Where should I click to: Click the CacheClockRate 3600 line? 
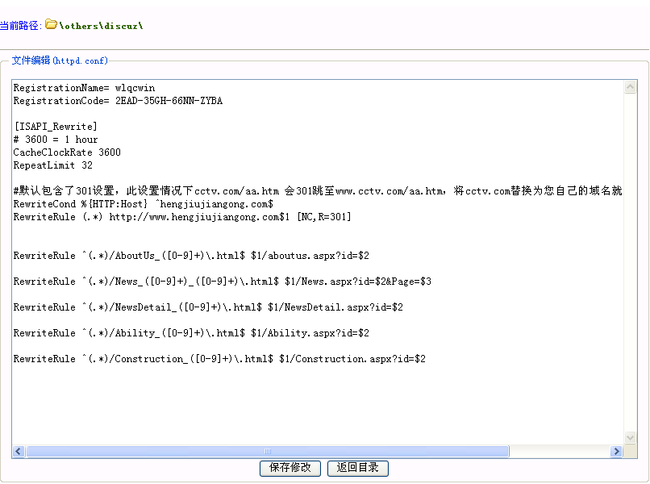tap(67, 152)
